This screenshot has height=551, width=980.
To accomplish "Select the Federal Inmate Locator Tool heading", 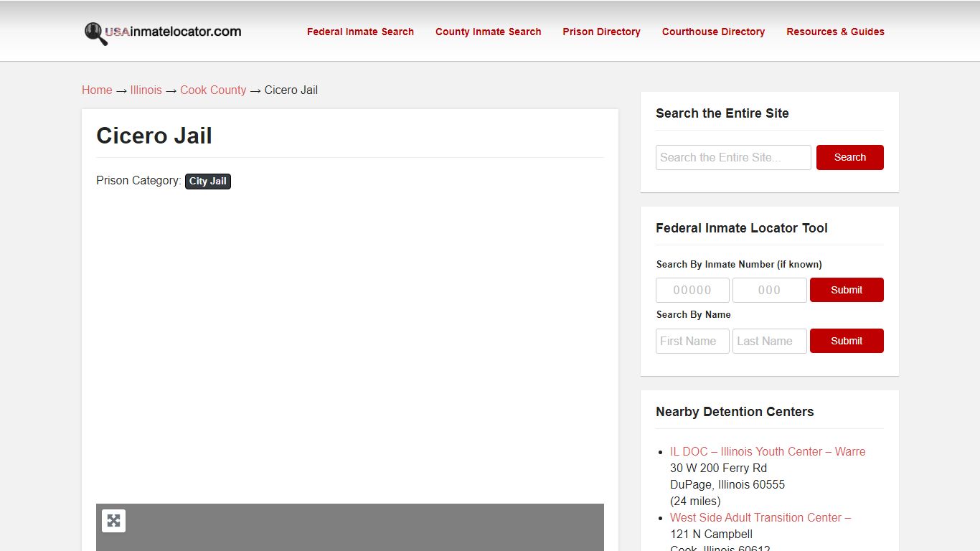I will coord(742,228).
